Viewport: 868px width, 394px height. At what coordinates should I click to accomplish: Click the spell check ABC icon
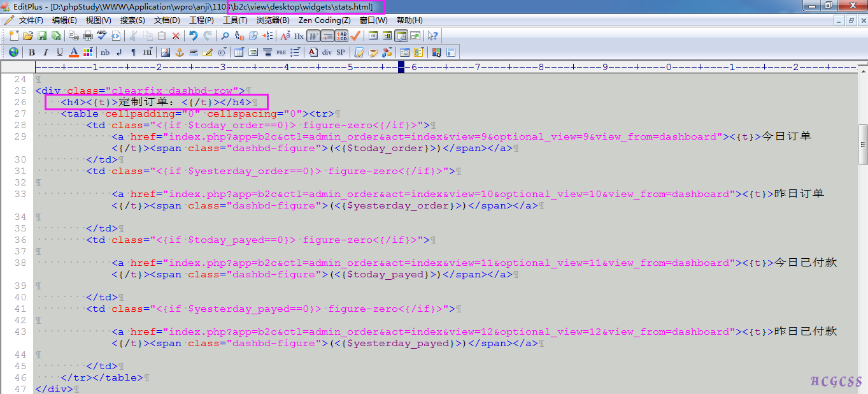pos(102,36)
